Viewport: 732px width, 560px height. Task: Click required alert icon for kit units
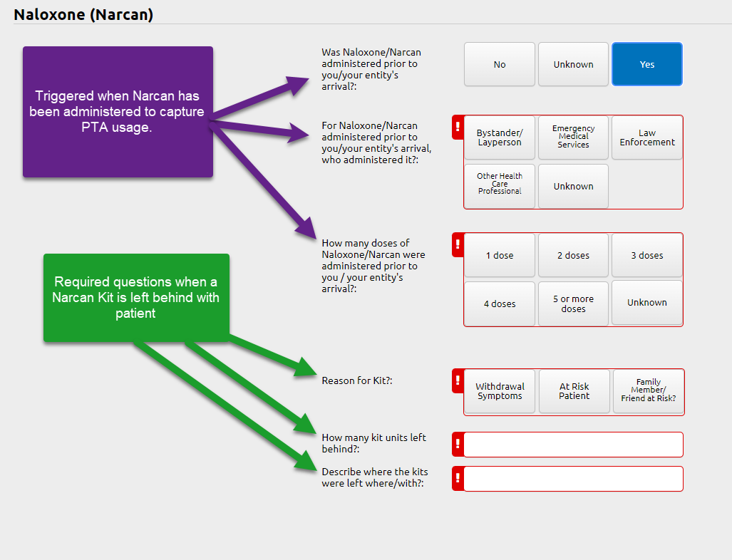tap(458, 445)
